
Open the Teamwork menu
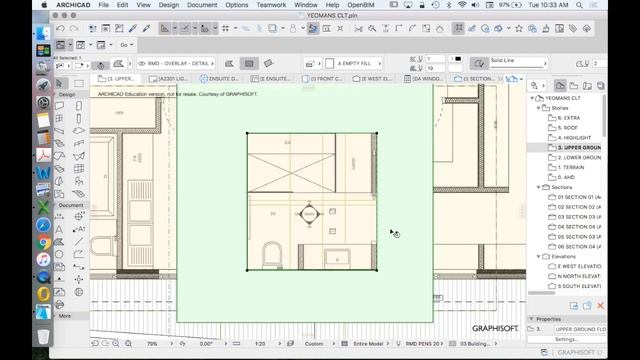click(271, 5)
